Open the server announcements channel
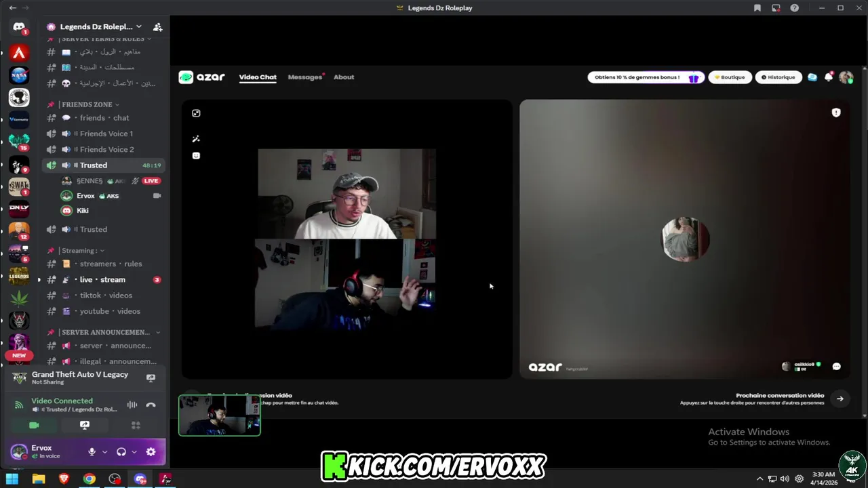 (103, 346)
